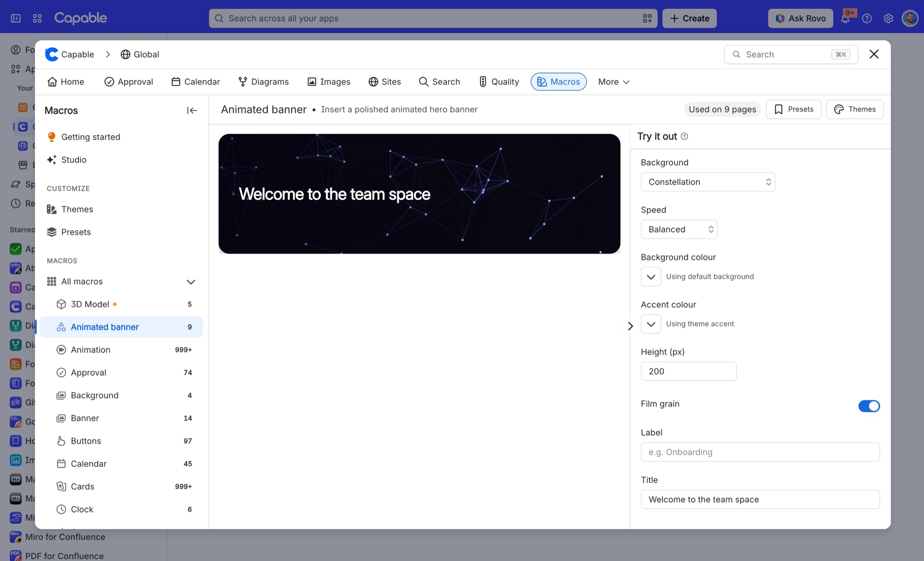Open settings gear in top bar
The height and width of the screenshot is (561, 924).
point(888,18)
